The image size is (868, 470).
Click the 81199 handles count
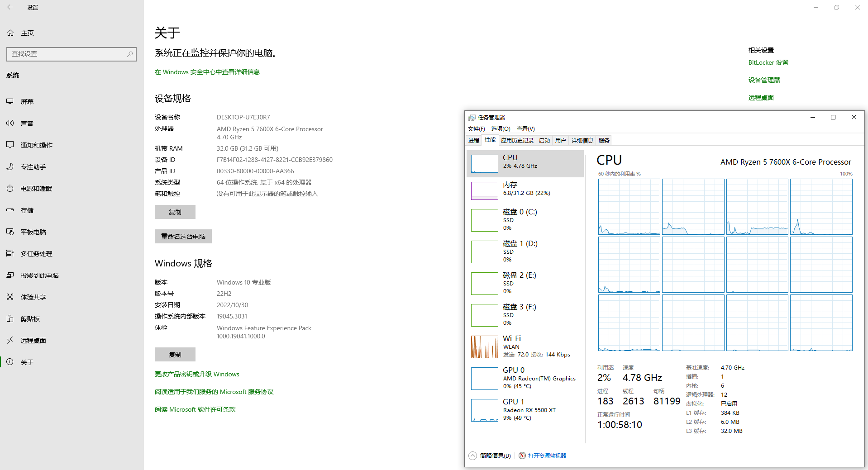click(667, 401)
